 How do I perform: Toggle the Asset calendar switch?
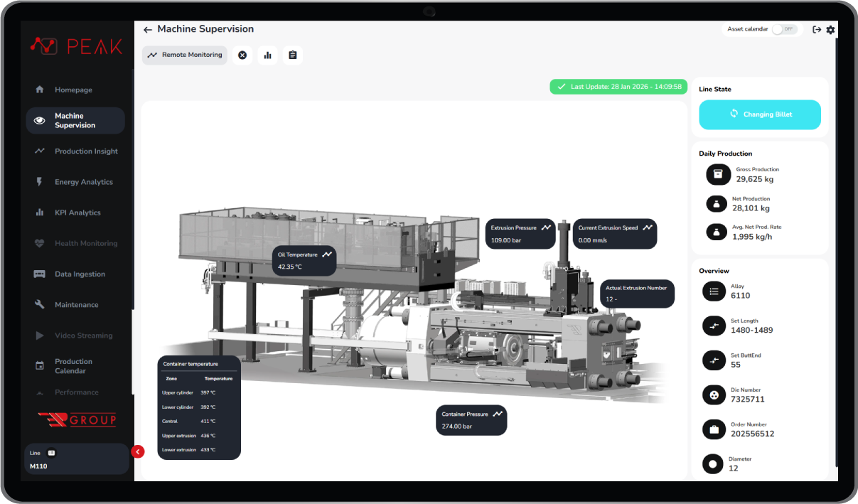[x=785, y=29]
